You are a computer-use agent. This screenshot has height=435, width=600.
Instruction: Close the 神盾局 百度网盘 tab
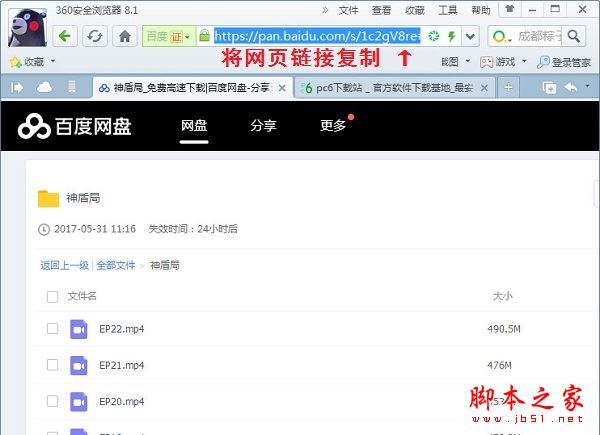[x=282, y=88]
